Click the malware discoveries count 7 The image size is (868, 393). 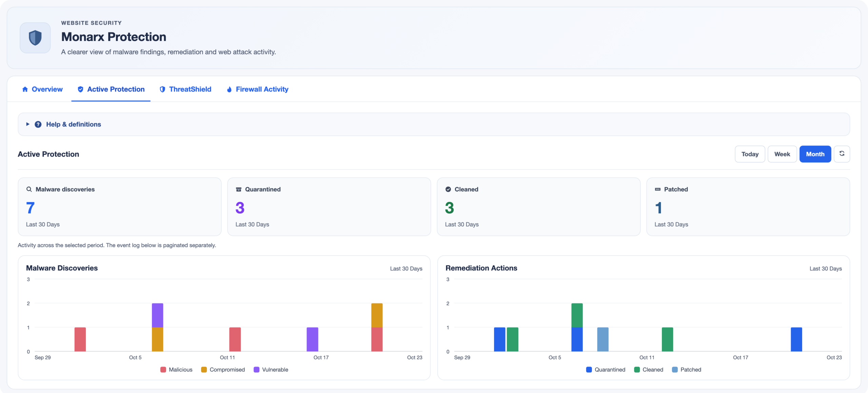click(x=30, y=208)
